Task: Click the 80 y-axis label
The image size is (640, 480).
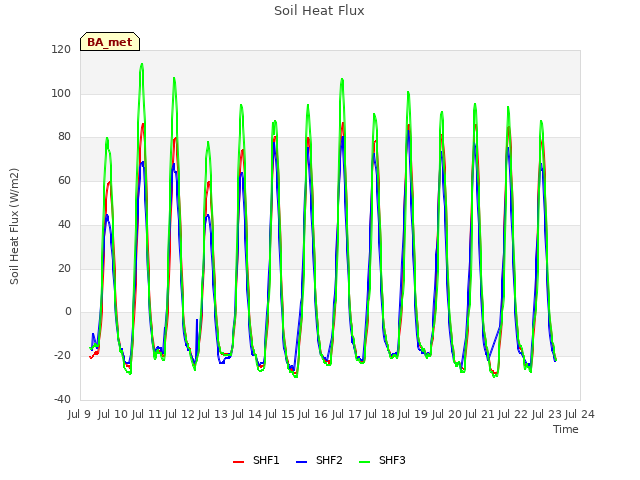Action: [x=64, y=137]
